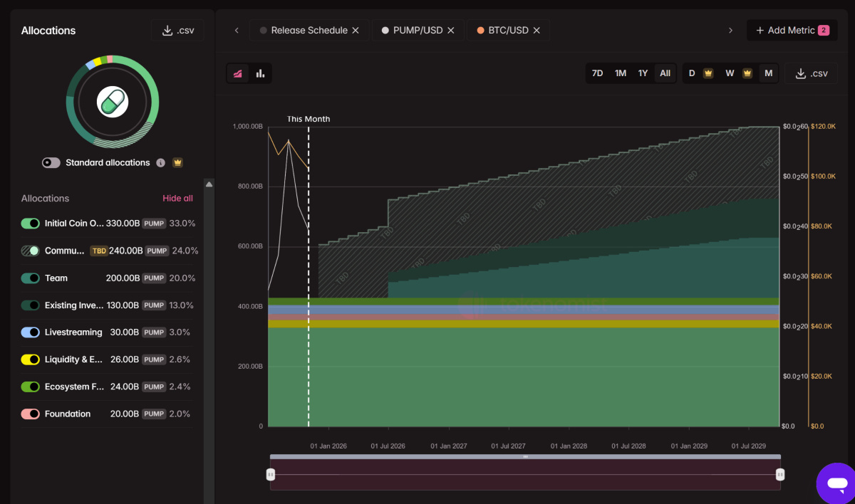The image size is (855, 504).
Task: Toggle Community allocation visibility
Action: point(31,251)
